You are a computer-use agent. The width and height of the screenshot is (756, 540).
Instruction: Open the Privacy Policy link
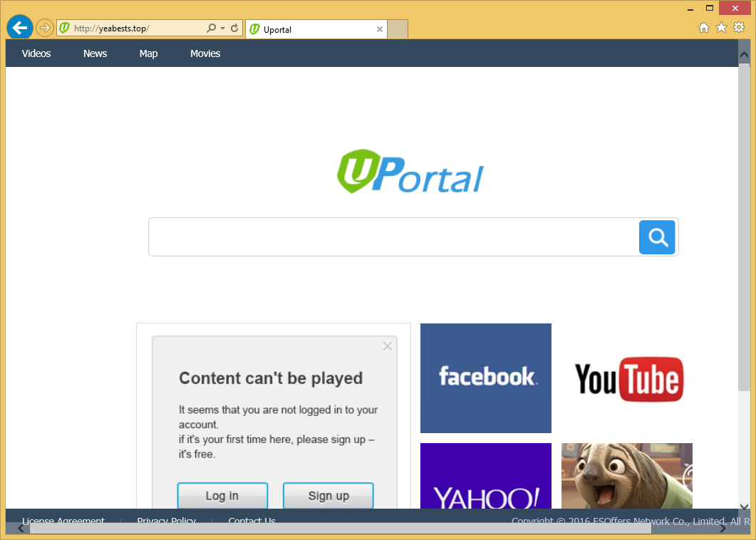tap(166, 521)
